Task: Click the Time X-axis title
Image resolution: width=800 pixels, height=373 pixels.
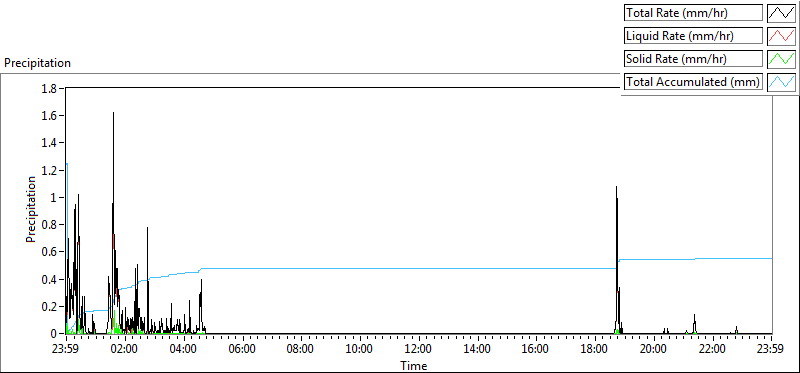Action: pyautogui.click(x=414, y=365)
